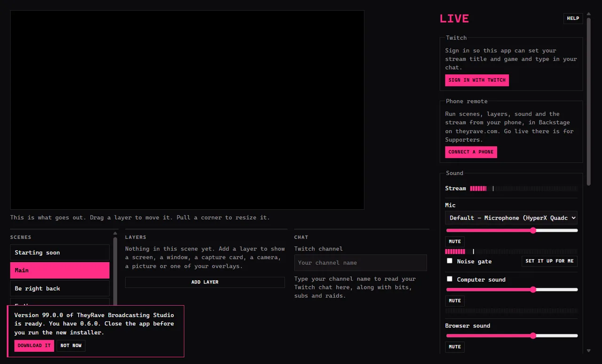Click the right panel scroll-down arrow

[x=588, y=350]
